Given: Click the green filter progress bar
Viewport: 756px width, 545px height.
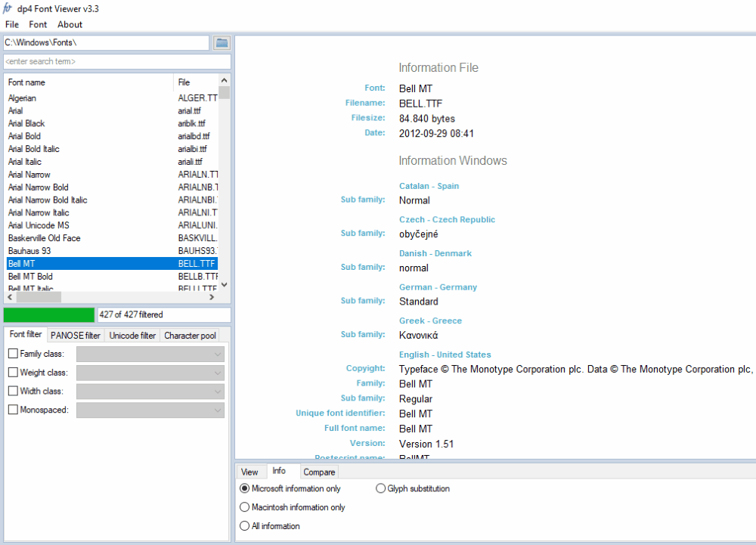Looking at the screenshot, I should [x=49, y=314].
